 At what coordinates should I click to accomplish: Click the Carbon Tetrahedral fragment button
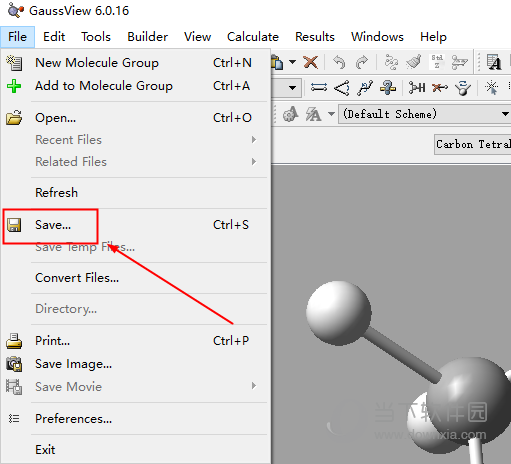472,144
